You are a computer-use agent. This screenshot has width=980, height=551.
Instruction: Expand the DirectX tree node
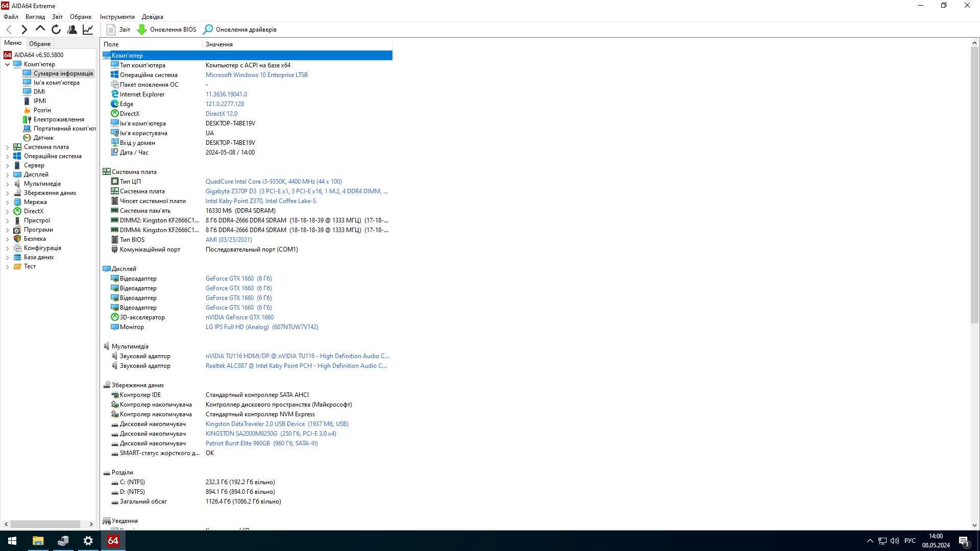point(7,211)
